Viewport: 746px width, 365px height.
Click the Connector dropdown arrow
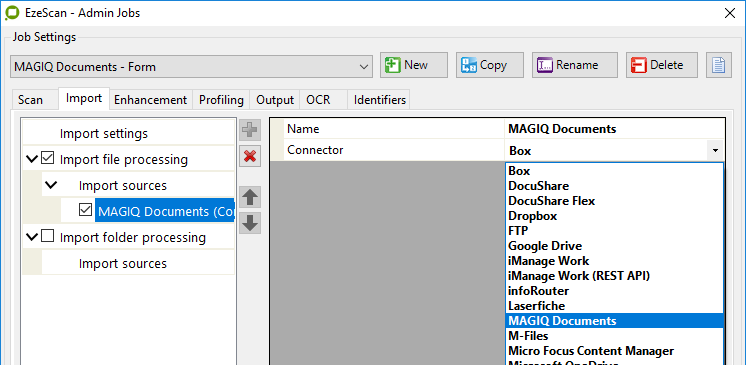tap(715, 150)
